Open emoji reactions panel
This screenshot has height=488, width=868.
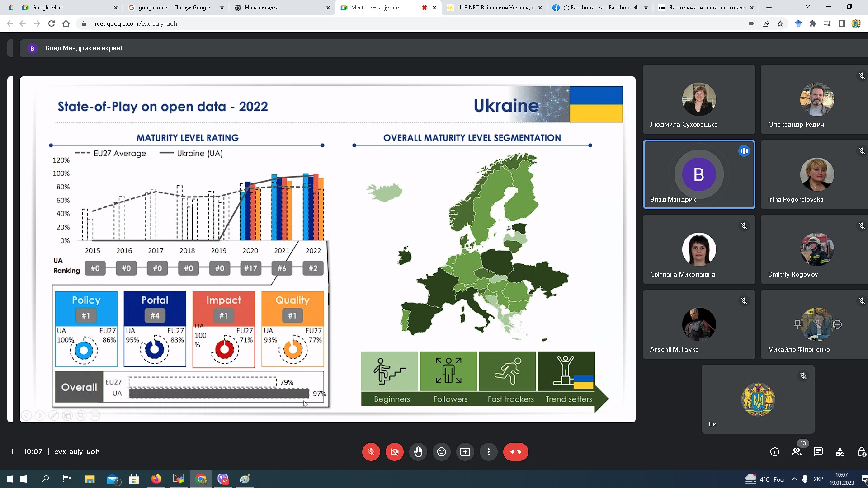click(x=441, y=452)
